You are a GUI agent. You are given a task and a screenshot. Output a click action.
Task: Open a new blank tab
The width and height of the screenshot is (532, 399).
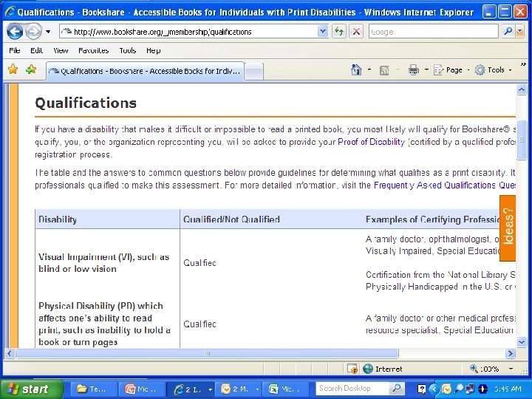click(253, 72)
